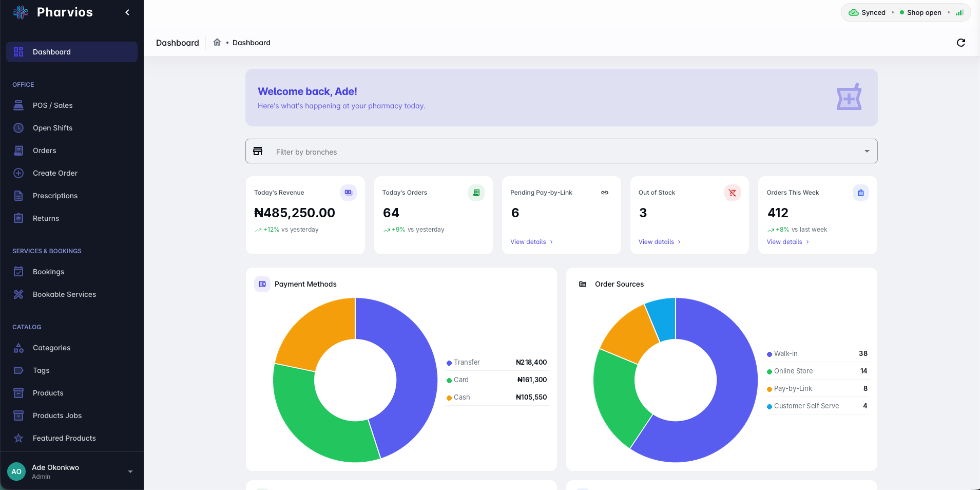The width and height of the screenshot is (980, 490).
Task: Click the Today's Revenue card icon
Action: tap(349, 193)
